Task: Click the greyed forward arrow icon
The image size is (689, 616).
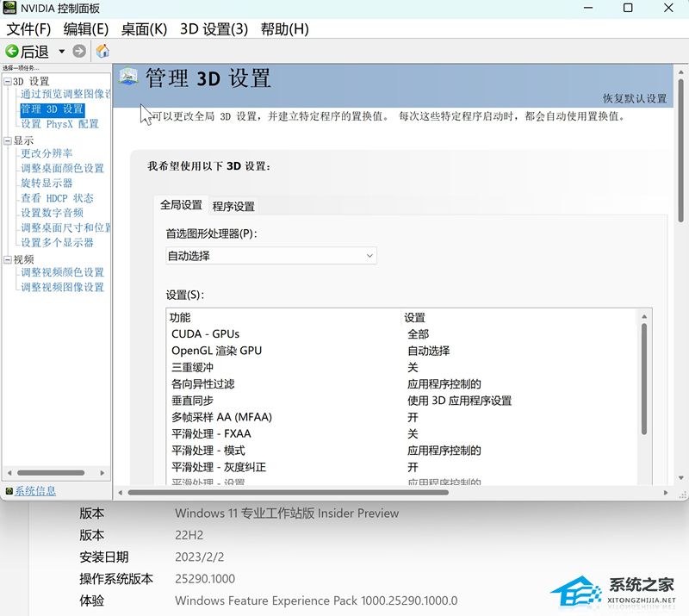Action: click(x=79, y=52)
